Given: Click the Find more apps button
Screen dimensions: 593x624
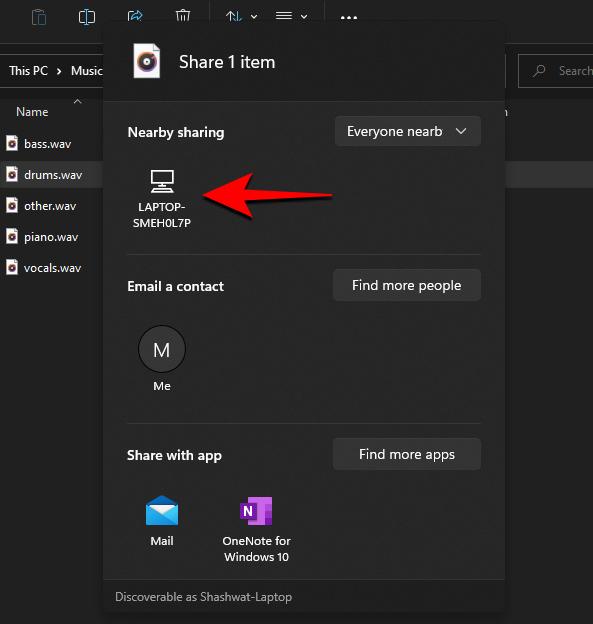Looking at the screenshot, I should 407,454.
